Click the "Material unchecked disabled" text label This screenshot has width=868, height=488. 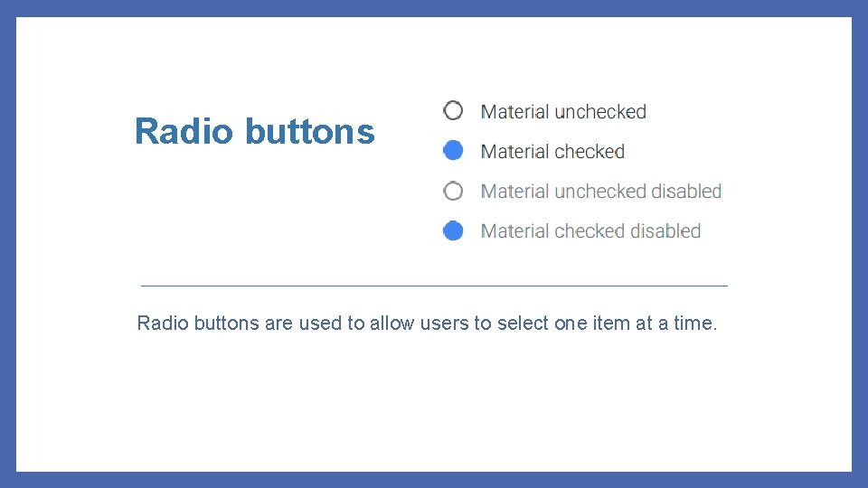pyautogui.click(x=601, y=192)
